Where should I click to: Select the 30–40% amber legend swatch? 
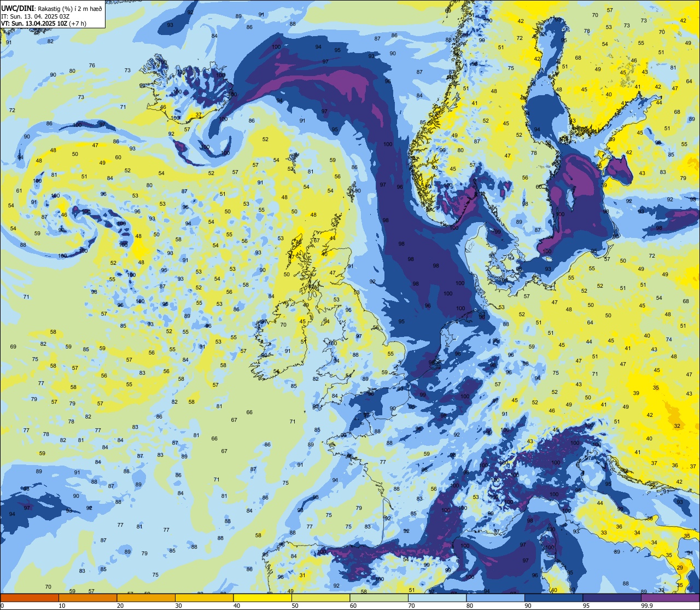coord(204,598)
